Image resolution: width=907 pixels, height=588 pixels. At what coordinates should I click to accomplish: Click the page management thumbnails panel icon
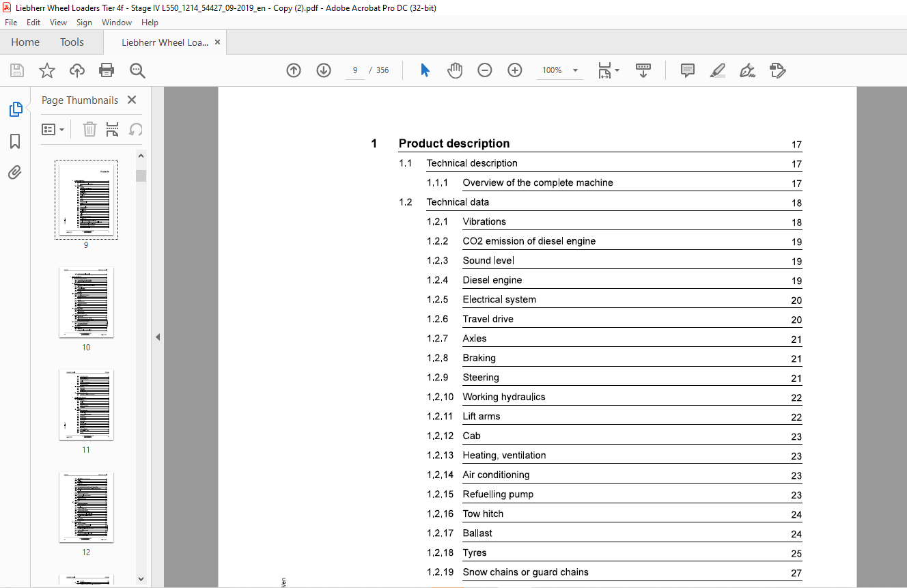point(113,129)
